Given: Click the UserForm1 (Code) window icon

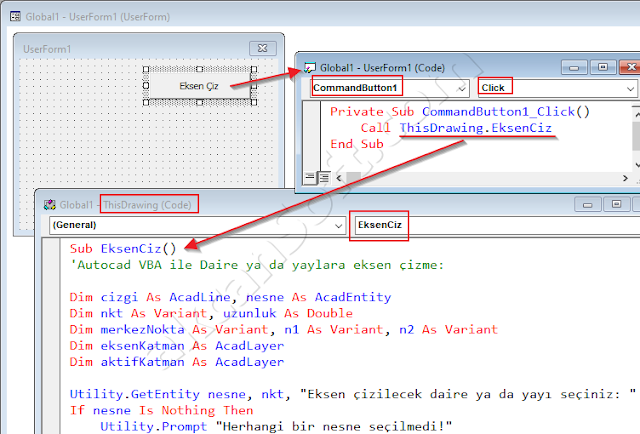Looking at the screenshot, I should click(x=310, y=67).
